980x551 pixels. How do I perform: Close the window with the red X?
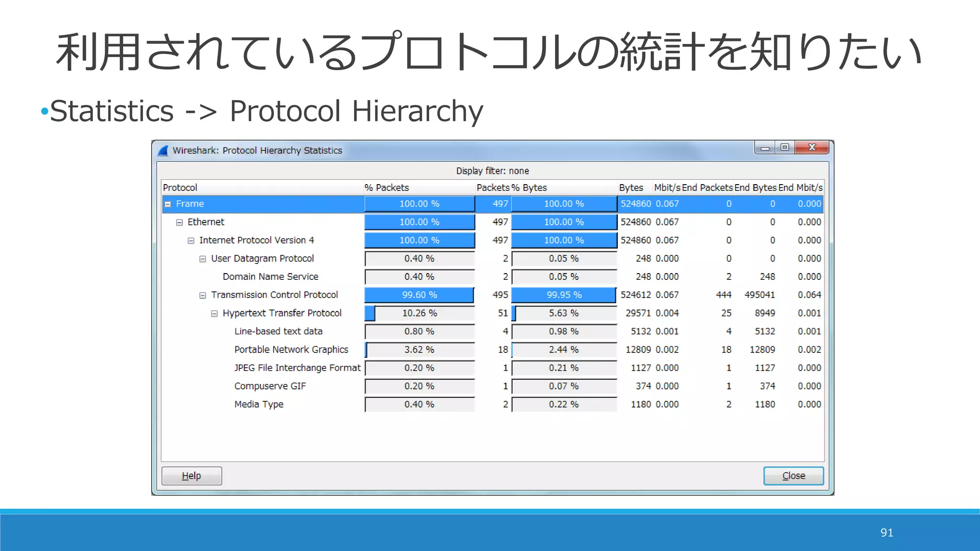(812, 148)
